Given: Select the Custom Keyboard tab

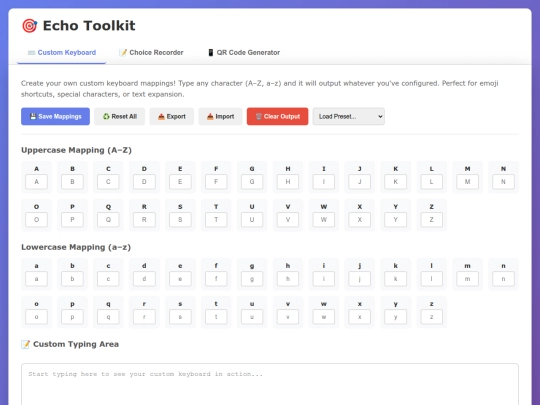Looking at the screenshot, I should (62, 53).
